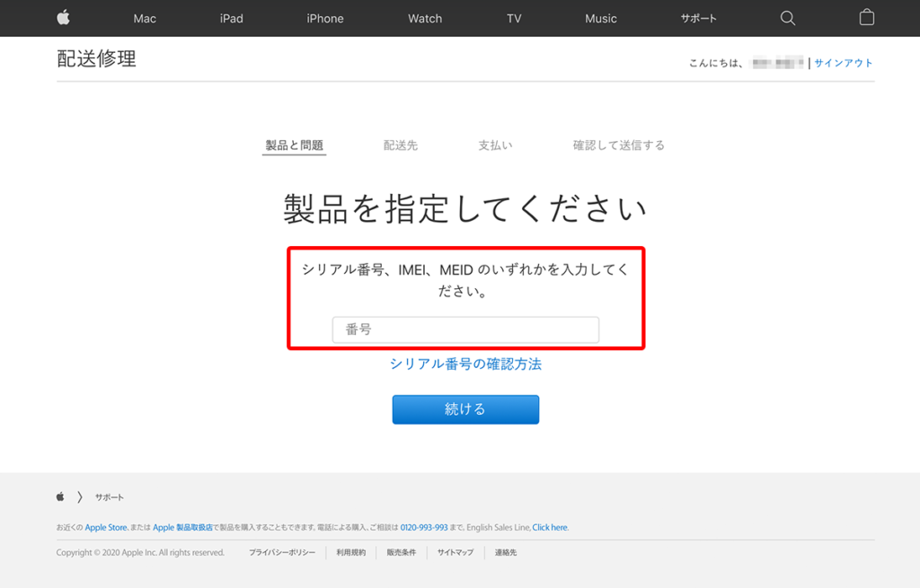Open the English Sales Line Click here link
Viewport: 920px width, 588px height.
coord(550,528)
